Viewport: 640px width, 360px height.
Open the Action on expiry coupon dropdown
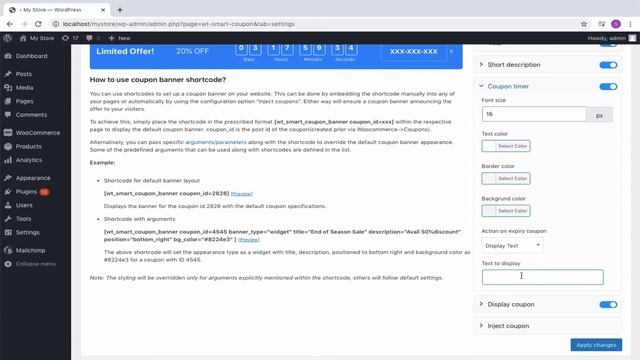(x=513, y=246)
